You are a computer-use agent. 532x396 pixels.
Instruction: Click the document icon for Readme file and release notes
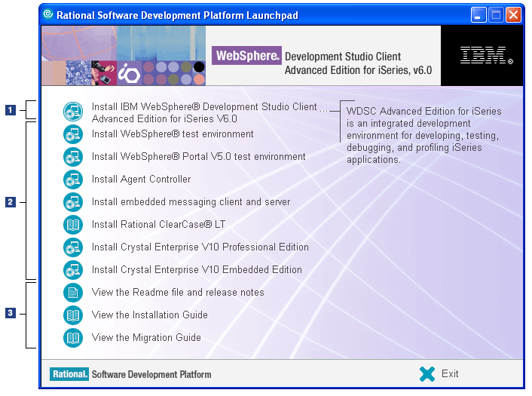[73, 293]
